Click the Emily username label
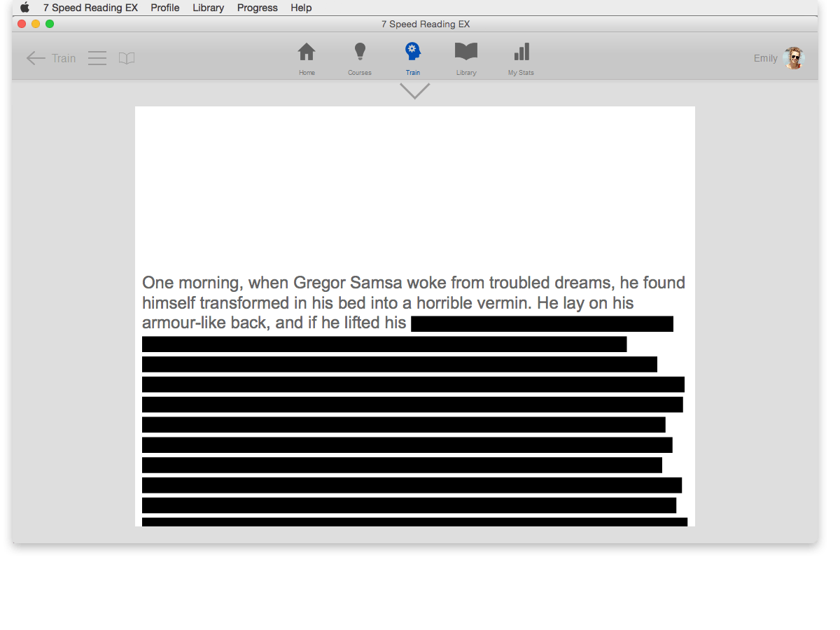Viewport: 840px width, 630px height. coord(765,58)
